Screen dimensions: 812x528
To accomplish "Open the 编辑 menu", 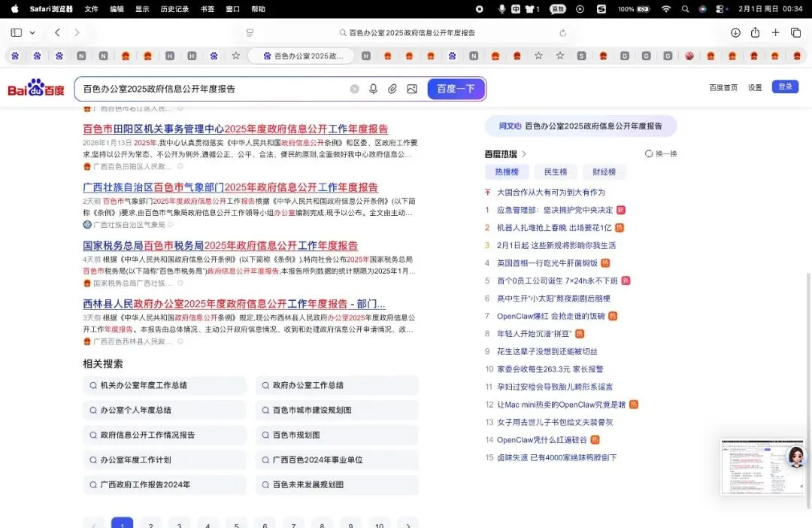I will coord(117,9).
